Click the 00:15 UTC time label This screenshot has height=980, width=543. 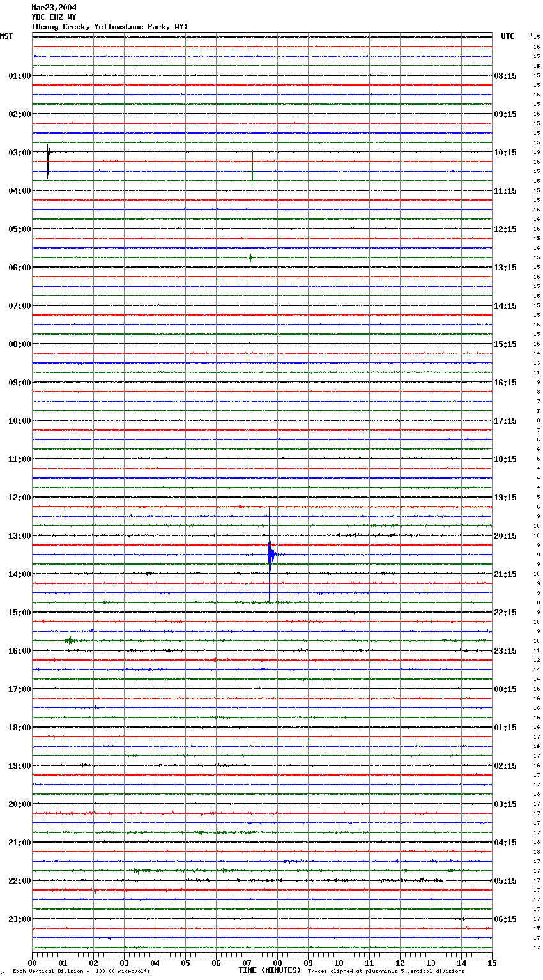click(x=505, y=689)
